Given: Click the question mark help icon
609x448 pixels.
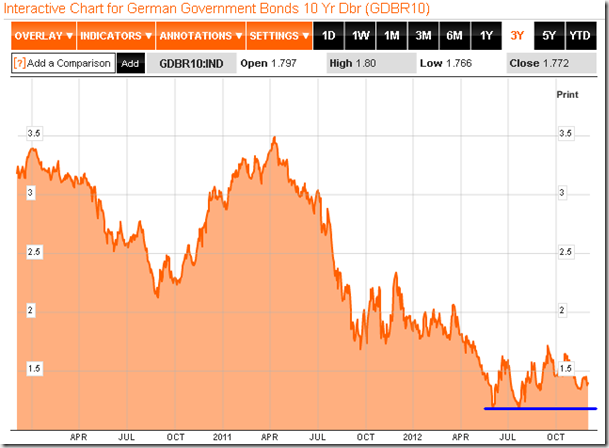Looking at the screenshot, I should [x=19, y=63].
